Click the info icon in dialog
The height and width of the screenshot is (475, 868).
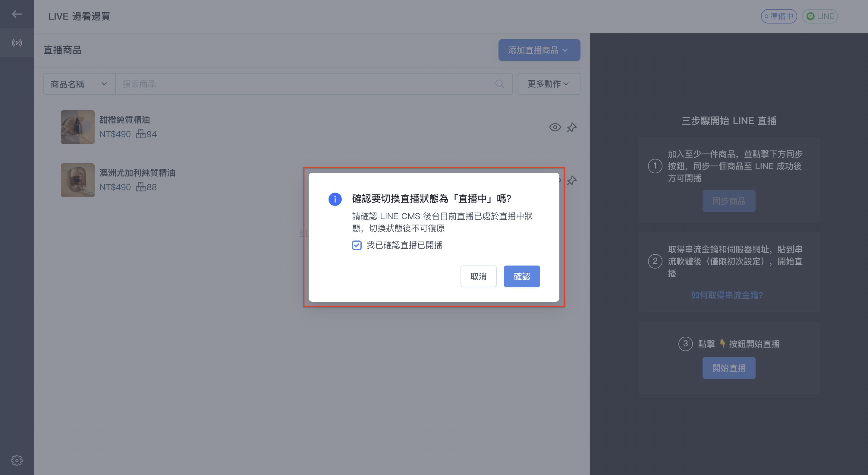coord(335,199)
